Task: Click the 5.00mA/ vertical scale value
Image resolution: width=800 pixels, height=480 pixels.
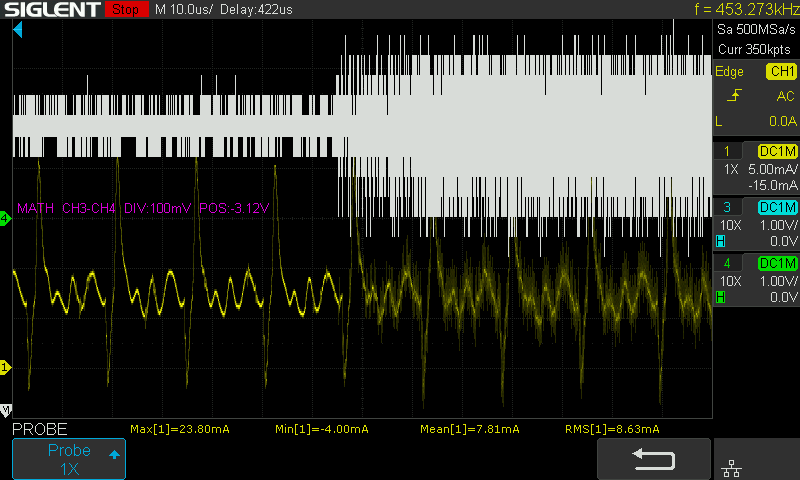Action: [x=773, y=169]
